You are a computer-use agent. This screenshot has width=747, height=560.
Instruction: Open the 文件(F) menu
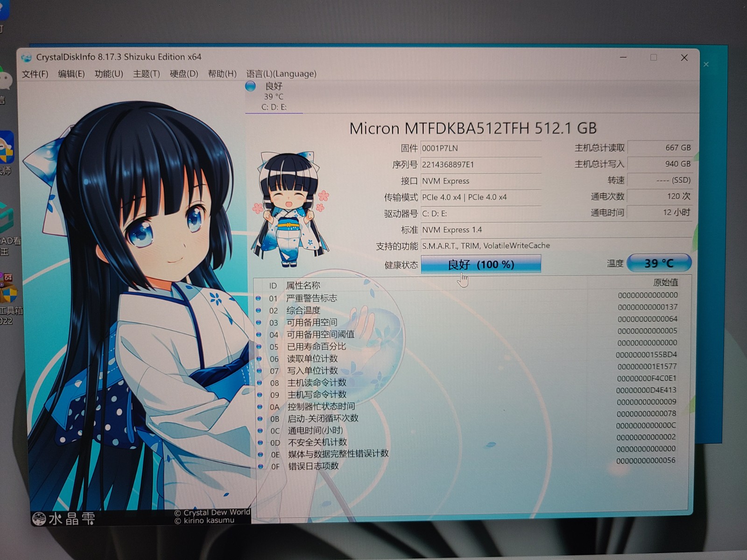tap(35, 74)
